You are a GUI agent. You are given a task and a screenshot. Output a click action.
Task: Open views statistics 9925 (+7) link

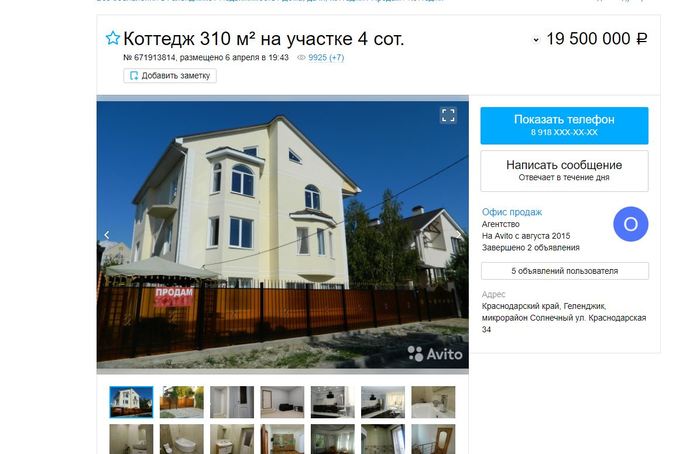tap(326, 58)
